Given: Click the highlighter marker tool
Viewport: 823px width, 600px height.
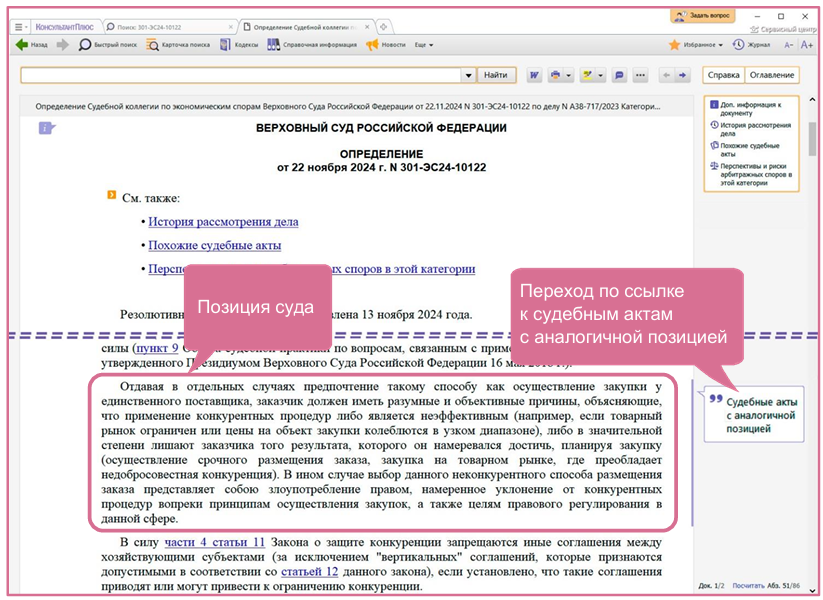Looking at the screenshot, I should click(587, 75).
